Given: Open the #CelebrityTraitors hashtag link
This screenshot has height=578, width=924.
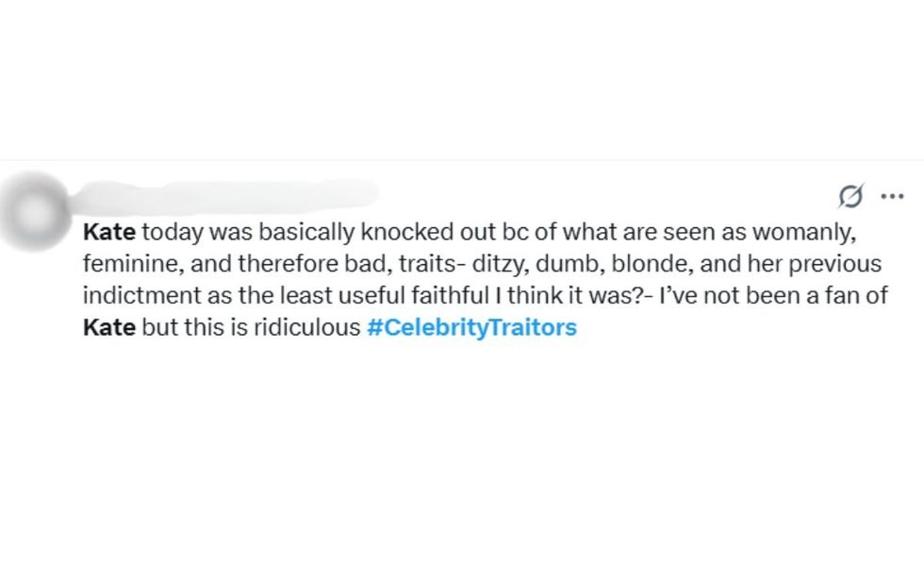Looking at the screenshot, I should click(470, 329).
